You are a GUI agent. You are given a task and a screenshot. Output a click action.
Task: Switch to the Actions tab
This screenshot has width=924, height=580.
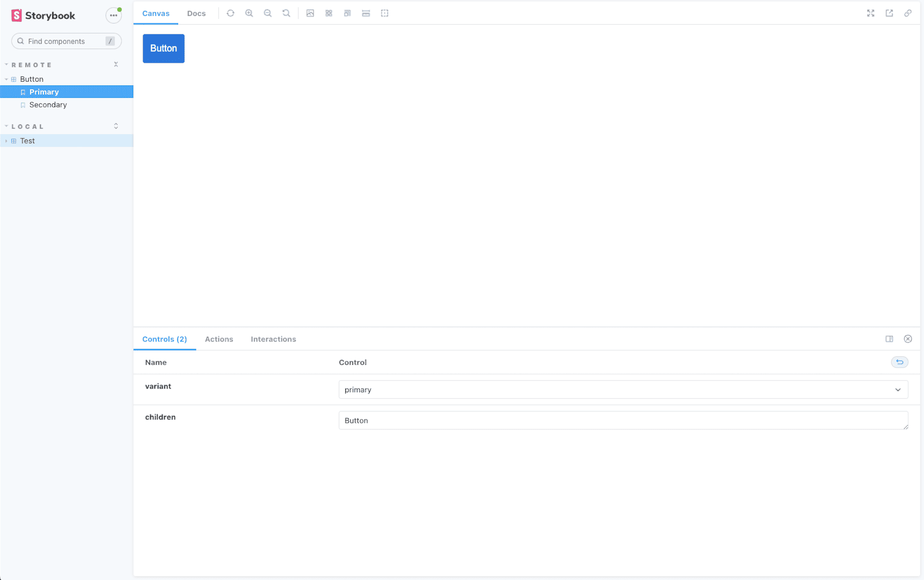pos(219,339)
